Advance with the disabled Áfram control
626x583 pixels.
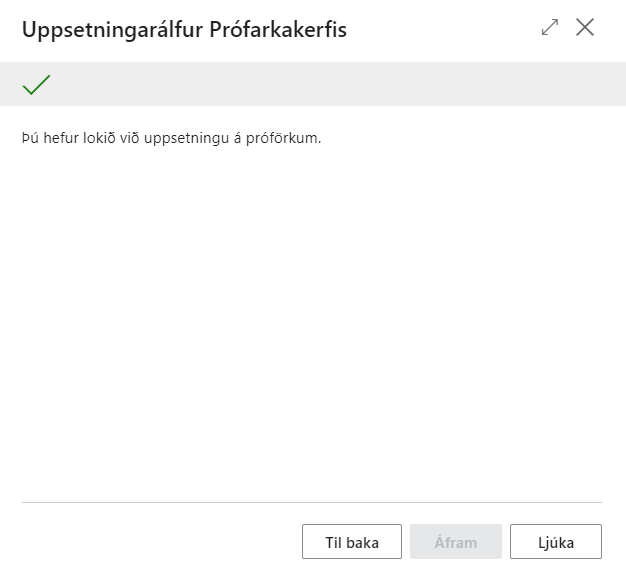coord(456,542)
